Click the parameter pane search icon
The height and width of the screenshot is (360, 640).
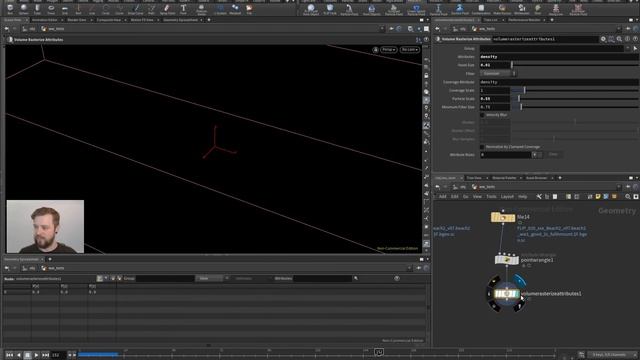(619, 39)
